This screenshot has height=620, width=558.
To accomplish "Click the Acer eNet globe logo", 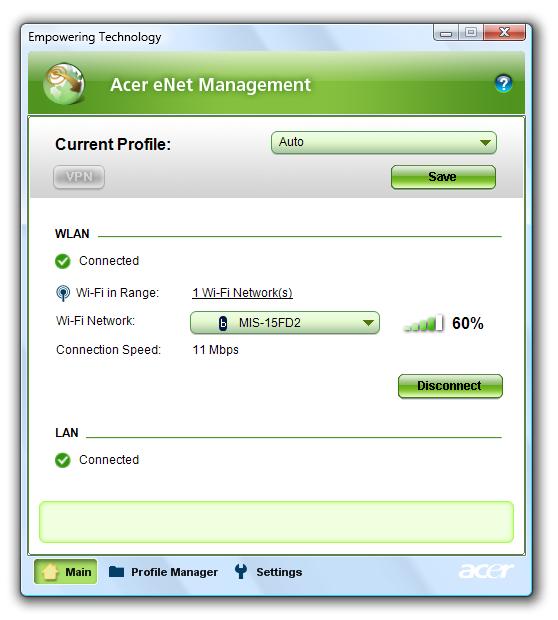I will coord(64,83).
